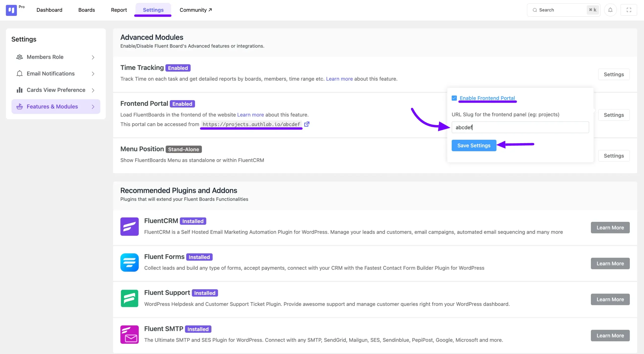The width and height of the screenshot is (644, 354).
Task: Open the Community external link tab
Action: click(x=196, y=10)
